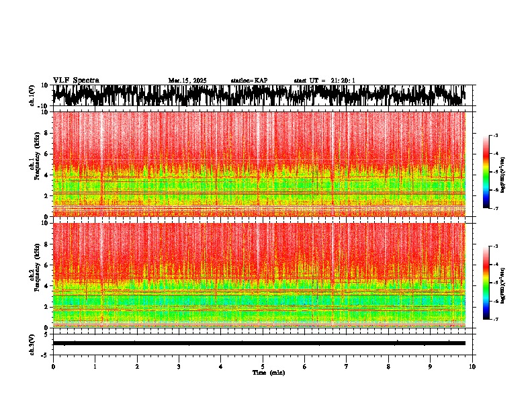Click the "-3" label on ch.1 color scale

pos(495,135)
